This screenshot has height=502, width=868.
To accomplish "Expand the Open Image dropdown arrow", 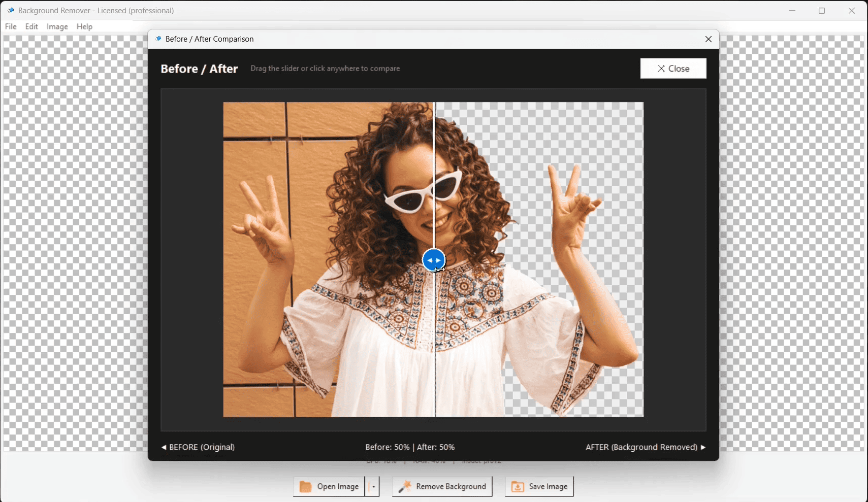I will (x=373, y=487).
